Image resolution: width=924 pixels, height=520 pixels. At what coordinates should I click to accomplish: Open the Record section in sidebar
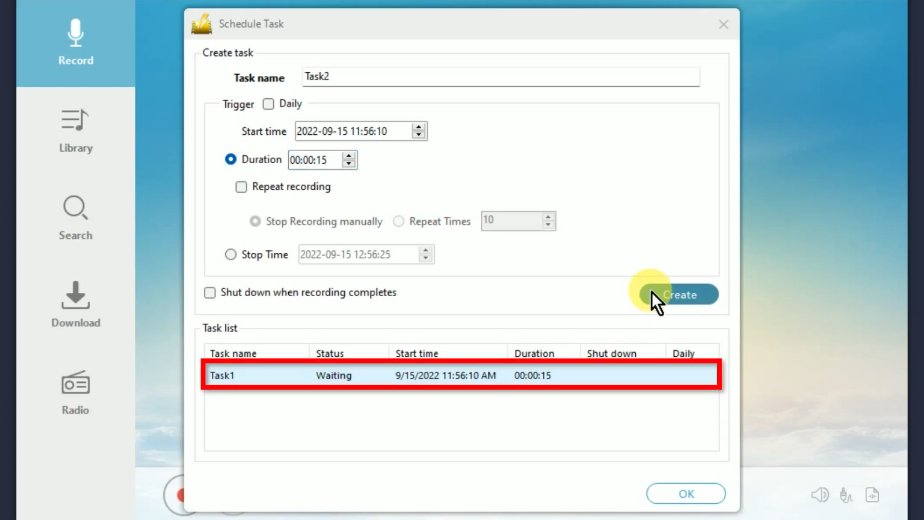(x=75, y=43)
